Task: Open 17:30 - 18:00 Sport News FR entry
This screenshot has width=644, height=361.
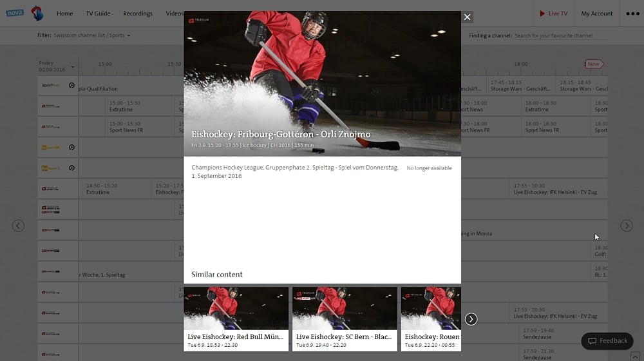Action: [491, 126]
